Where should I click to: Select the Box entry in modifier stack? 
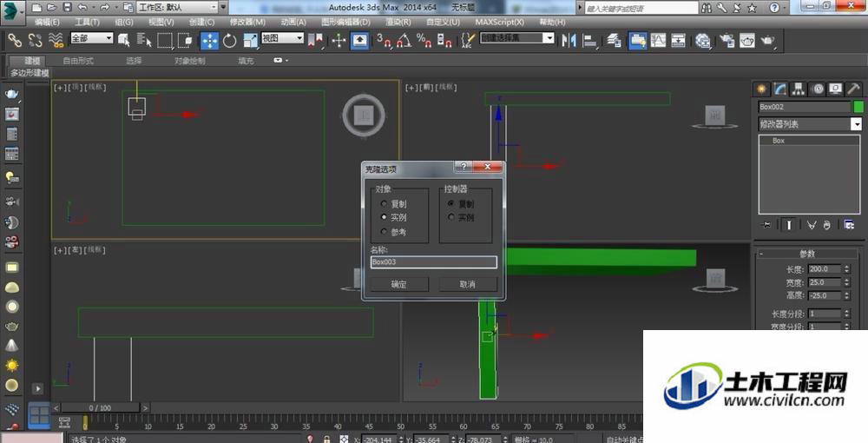(x=809, y=141)
